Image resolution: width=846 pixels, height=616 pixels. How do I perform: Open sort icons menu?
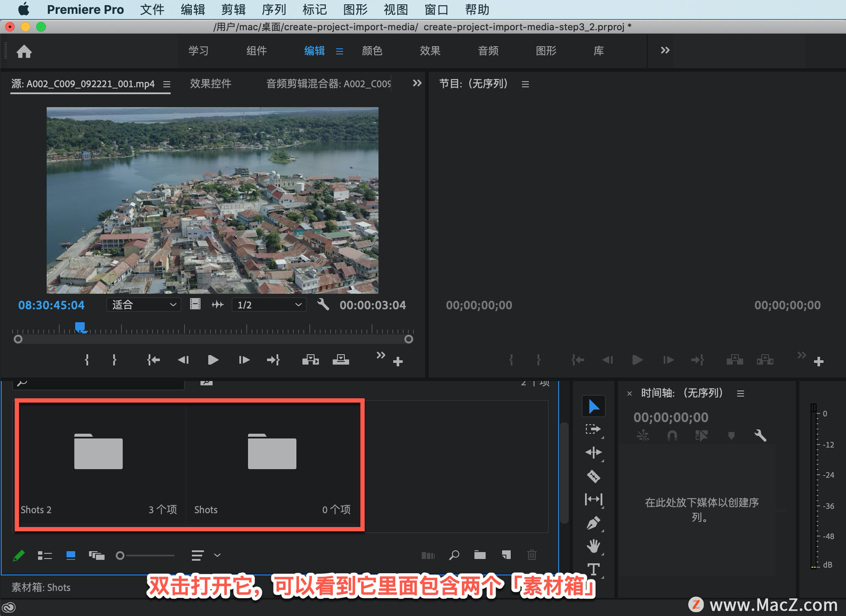[197, 555]
